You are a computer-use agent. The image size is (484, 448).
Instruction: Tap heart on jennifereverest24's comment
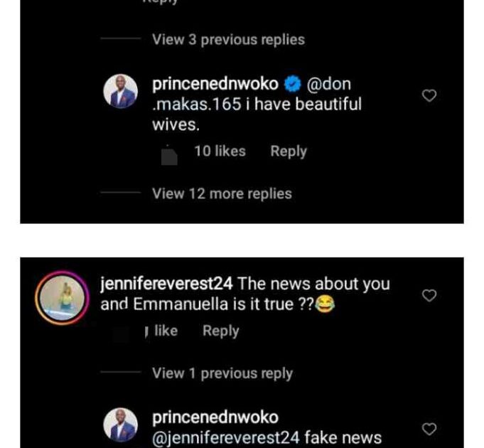[x=429, y=295]
